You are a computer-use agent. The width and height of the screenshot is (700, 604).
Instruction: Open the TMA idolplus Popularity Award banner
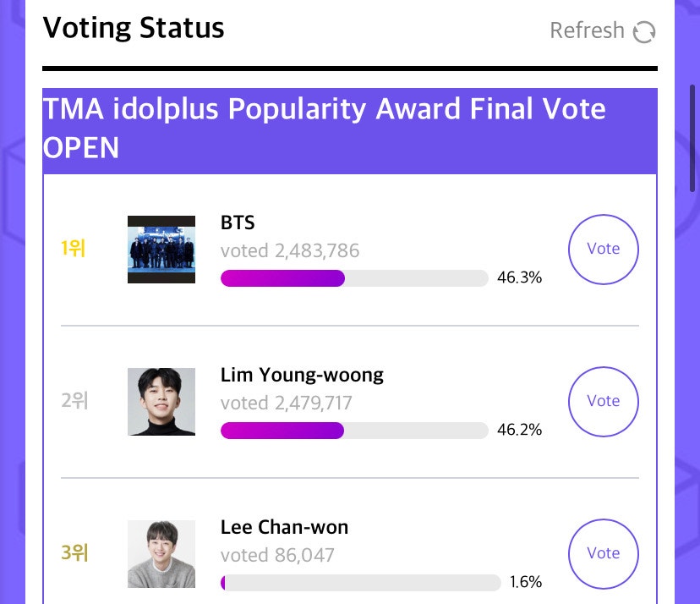350,129
